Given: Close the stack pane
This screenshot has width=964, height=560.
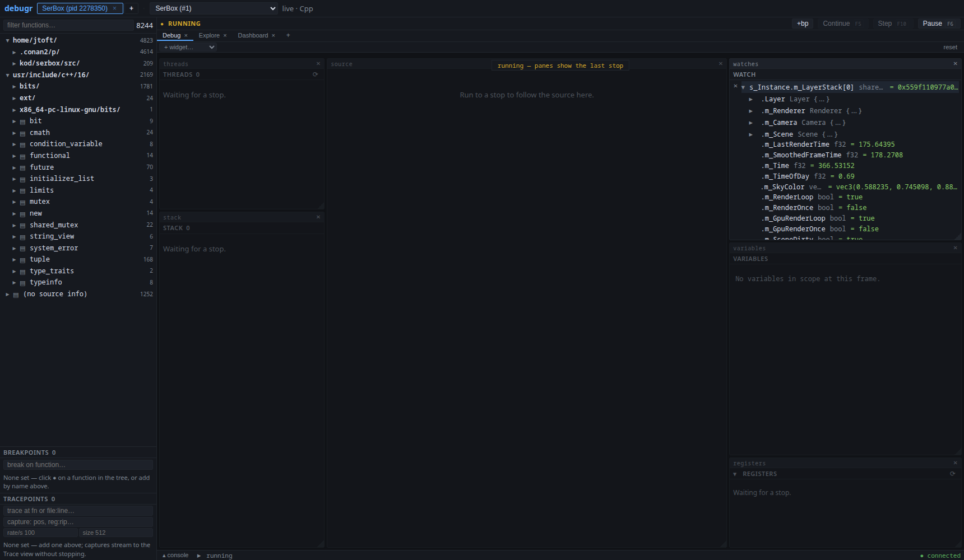Looking at the screenshot, I should click(x=318, y=217).
